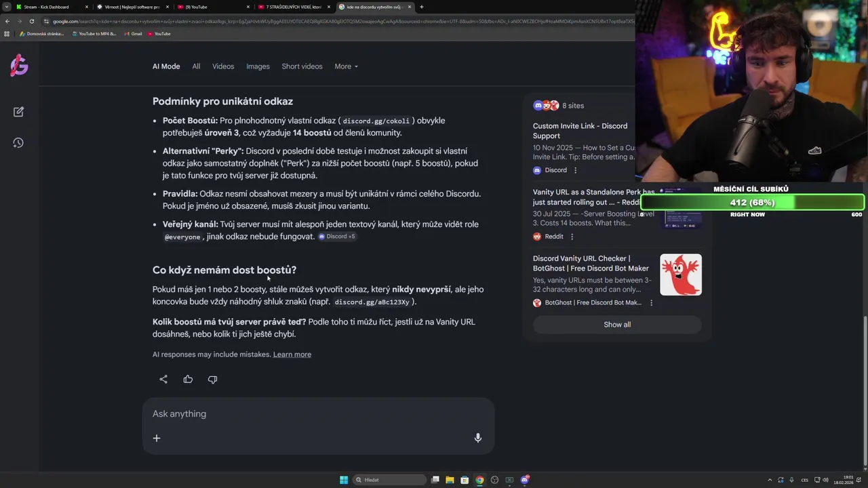Open Discord Vanity URL Checker BotGhost result
Screen dimensions: 868x488
(x=591, y=264)
